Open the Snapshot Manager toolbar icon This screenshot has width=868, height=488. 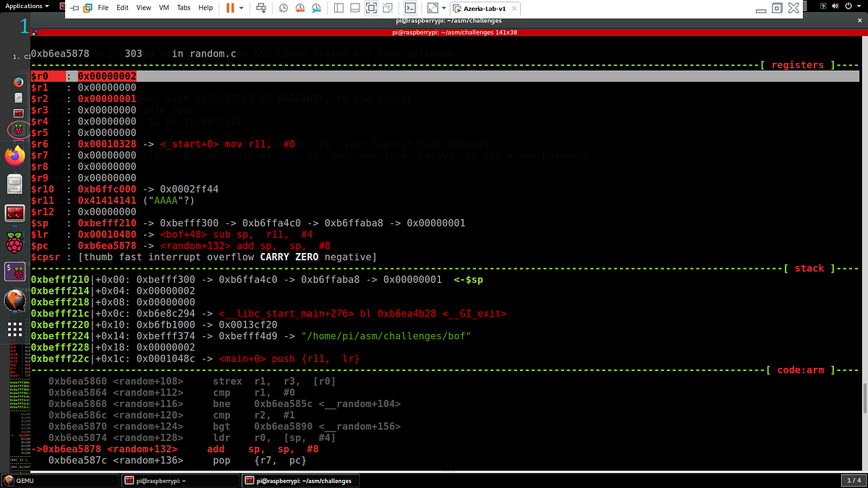316,7
